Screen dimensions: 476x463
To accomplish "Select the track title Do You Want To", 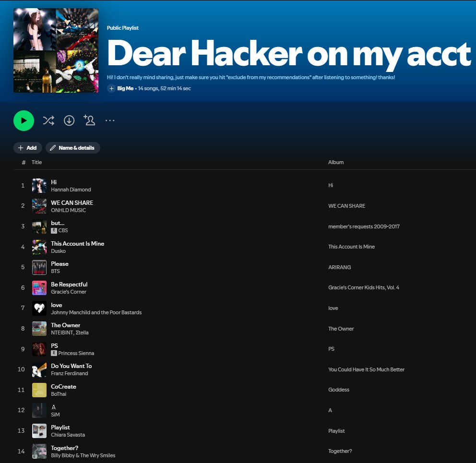I will tap(71, 366).
